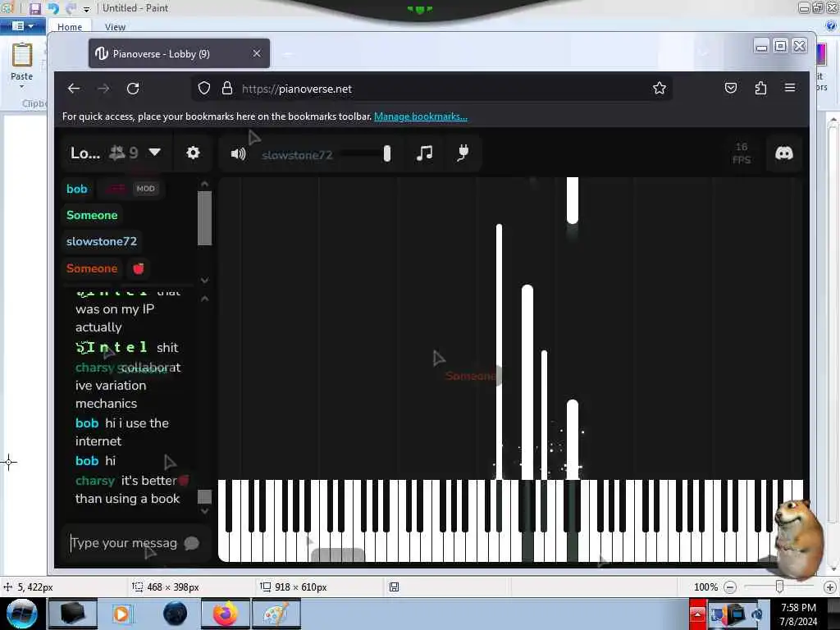Undo in Paint's quick access toolbar
840x630 pixels.
coord(53,8)
